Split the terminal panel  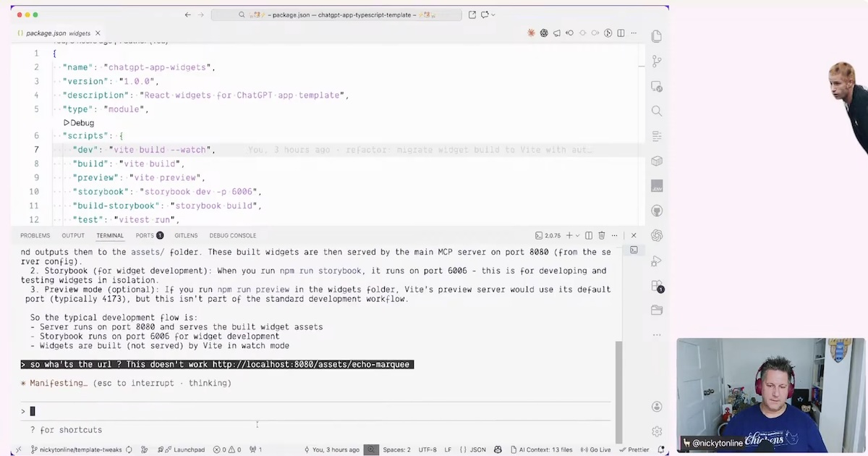tap(589, 235)
